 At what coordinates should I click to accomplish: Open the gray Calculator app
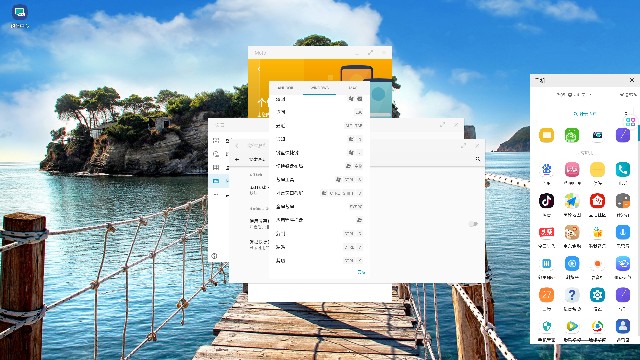click(623, 201)
